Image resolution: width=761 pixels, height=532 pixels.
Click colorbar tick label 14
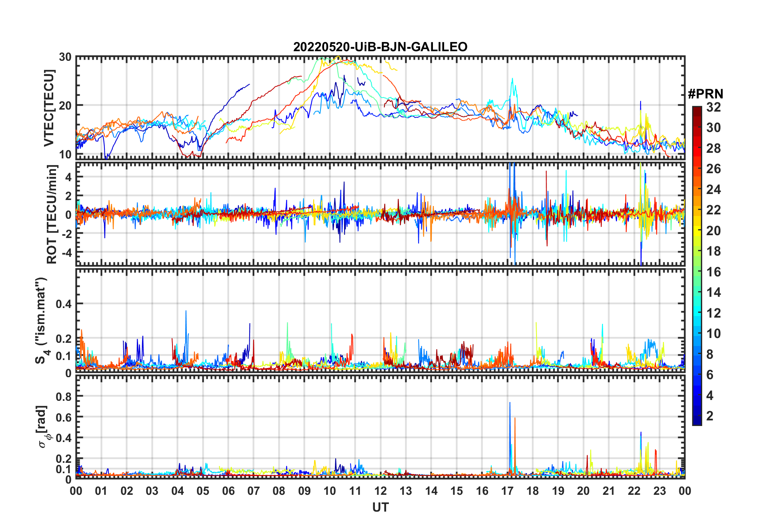(x=713, y=292)
